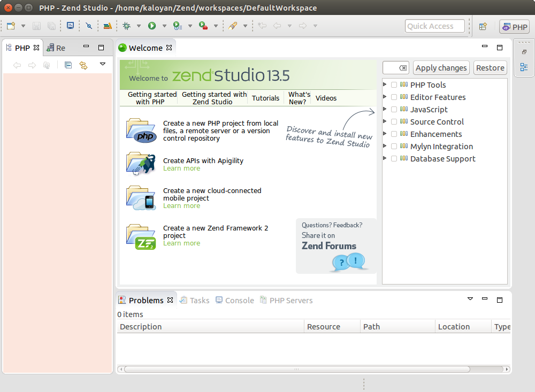This screenshot has height=392, width=535.
Task: Click the Quick Access search field
Action: 434,26
